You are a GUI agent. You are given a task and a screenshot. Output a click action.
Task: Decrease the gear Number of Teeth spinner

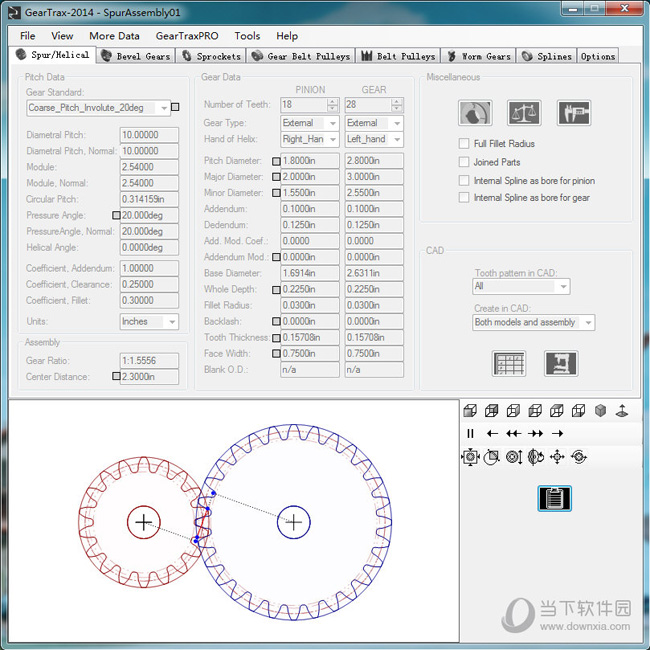click(397, 108)
